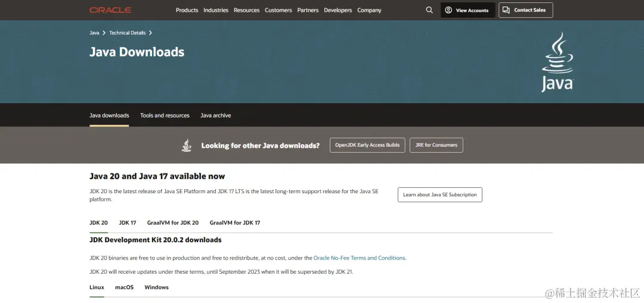
Task: Select the JDK 17 tab
Action: pos(128,222)
